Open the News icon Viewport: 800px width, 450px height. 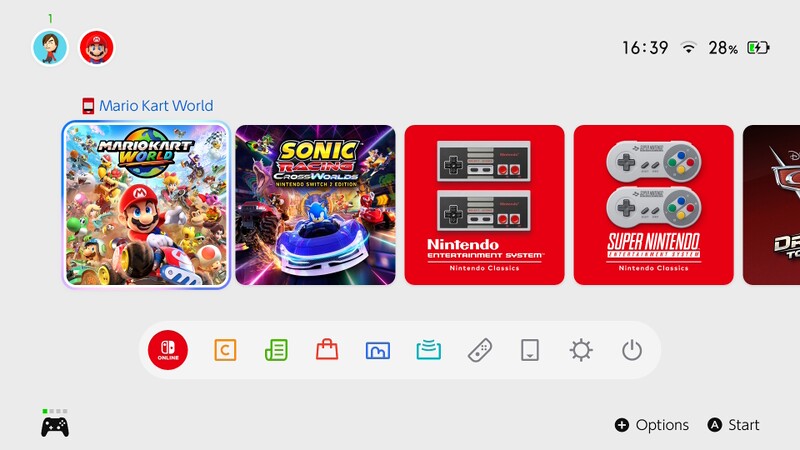tap(276, 350)
